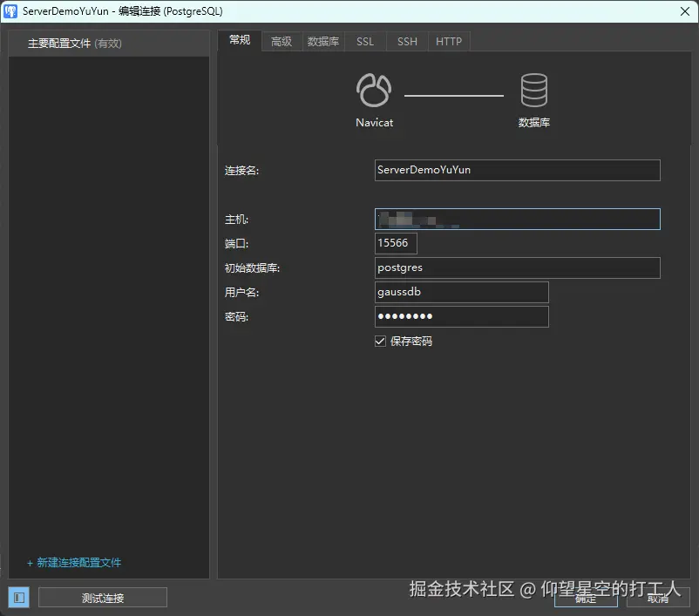The height and width of the screenshot is (616, 699).
Task: Close the edit connection dialog
Action: tap(685, 11)
